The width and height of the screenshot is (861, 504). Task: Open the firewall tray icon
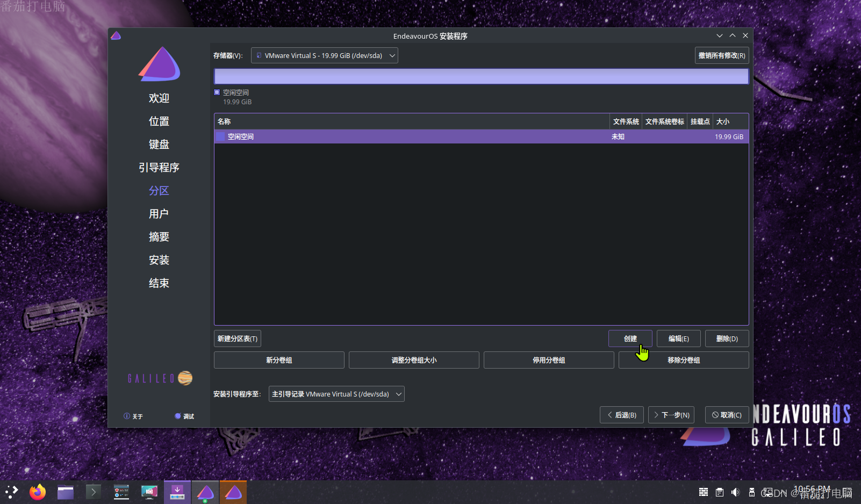(704, 492)
